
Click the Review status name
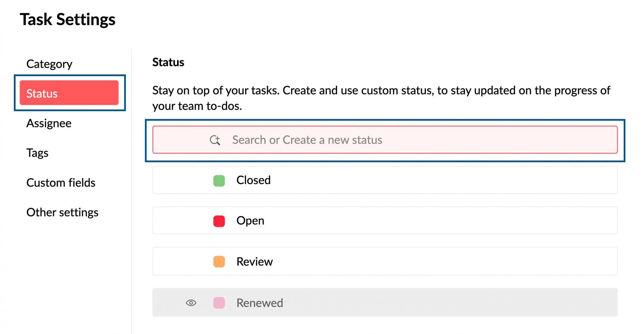[254, 262]
